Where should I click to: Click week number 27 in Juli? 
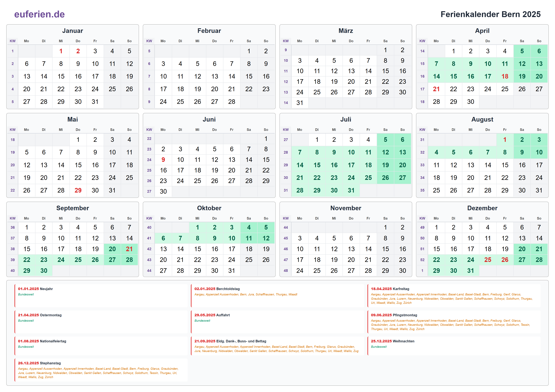[x=286, y=140]
